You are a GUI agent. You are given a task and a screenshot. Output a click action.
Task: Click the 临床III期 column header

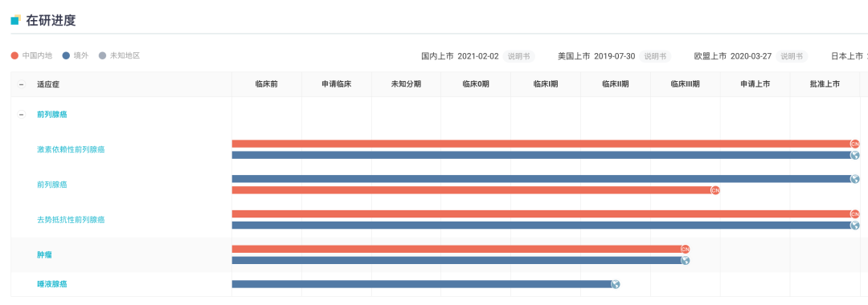[686, 84]
